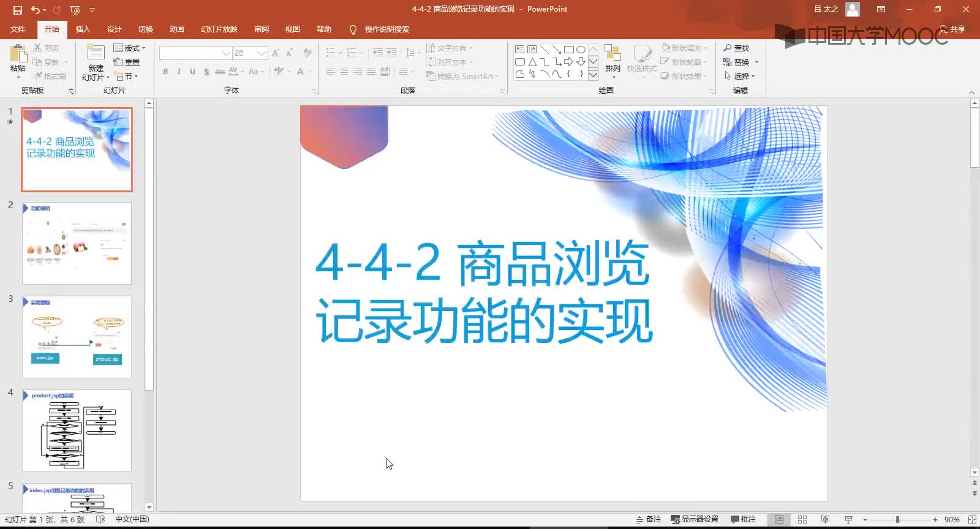Switch to the Design (设计) tab
980x529 pixels.
(115, 29)
